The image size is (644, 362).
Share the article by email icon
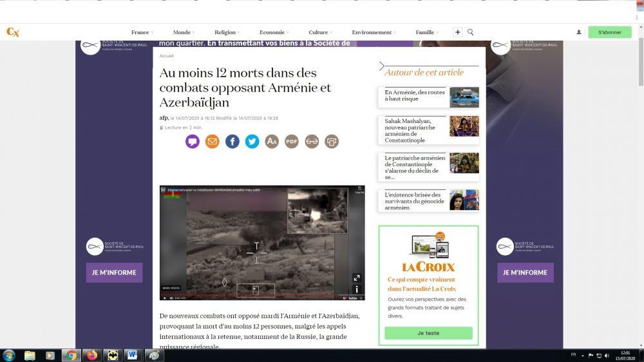[x=212, y=142]
